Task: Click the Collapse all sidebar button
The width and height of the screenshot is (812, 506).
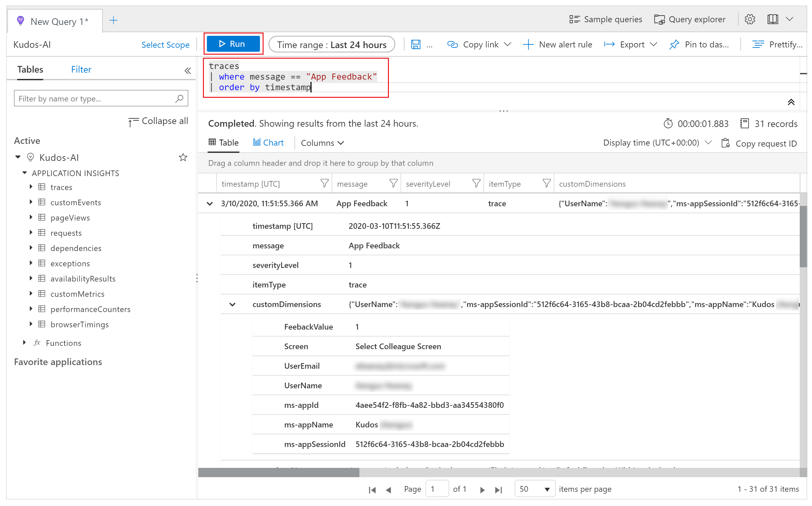Action: click(157, 121)
